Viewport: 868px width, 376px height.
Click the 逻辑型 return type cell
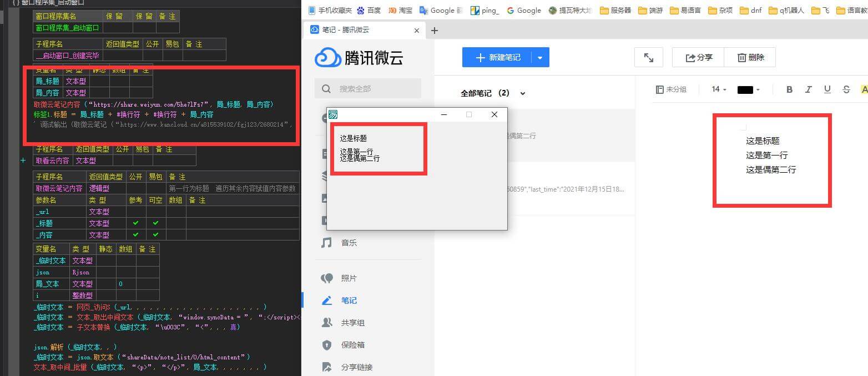(106, 188)
